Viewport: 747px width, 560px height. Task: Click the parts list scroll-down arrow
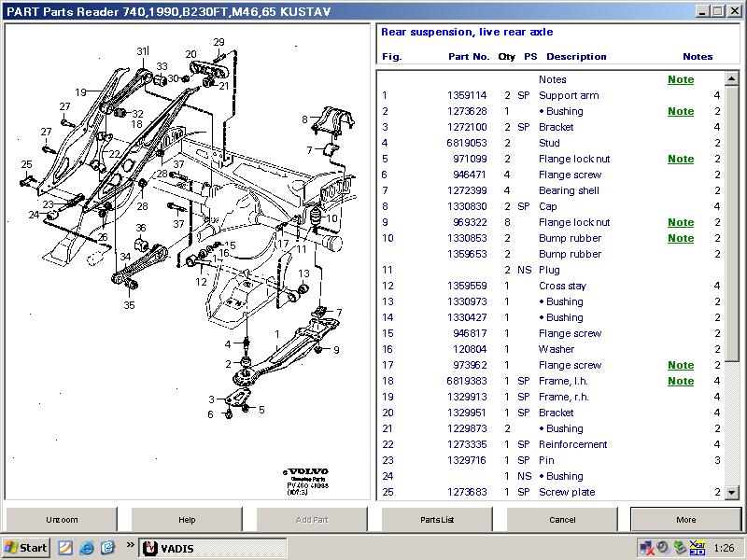(x=732, y=493)
